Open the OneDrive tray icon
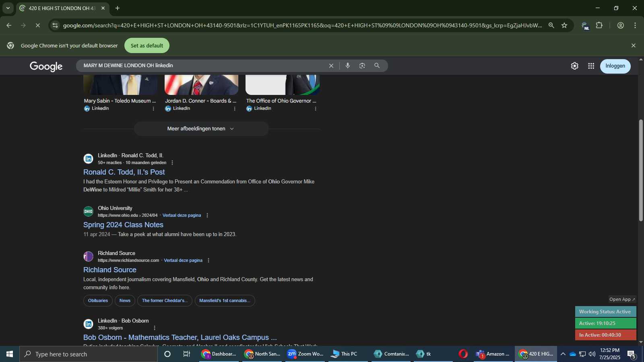The width and height of the screenshot is (644, 362). click(573, 354)
